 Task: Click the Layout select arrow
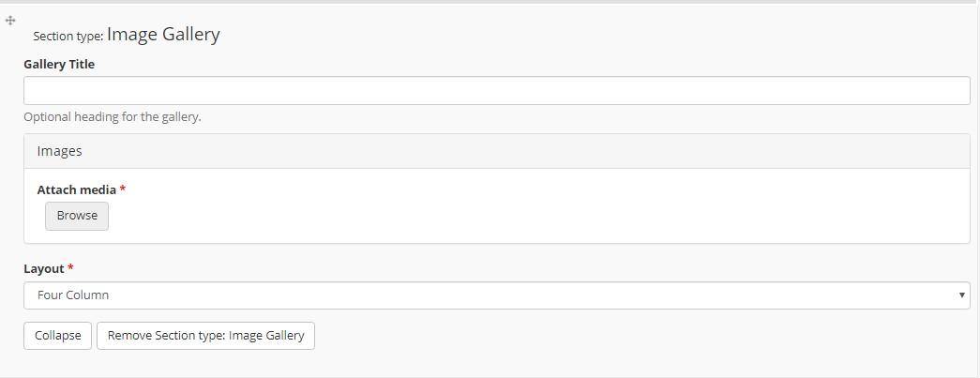click(x=961, y=295)
